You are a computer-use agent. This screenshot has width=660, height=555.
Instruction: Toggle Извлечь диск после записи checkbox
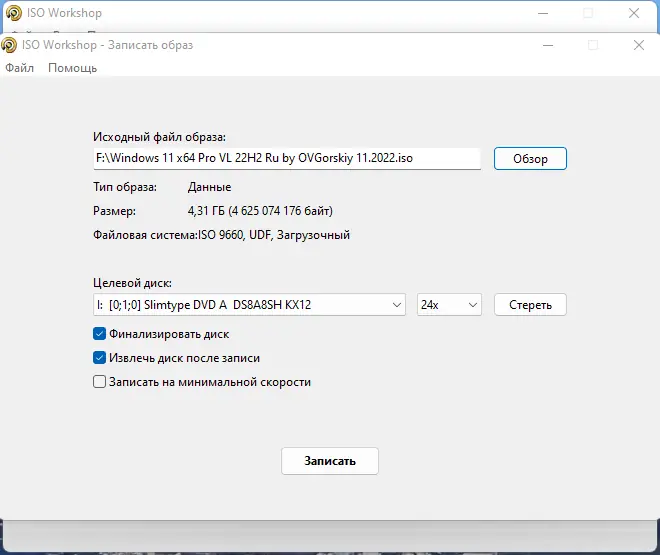99,358
